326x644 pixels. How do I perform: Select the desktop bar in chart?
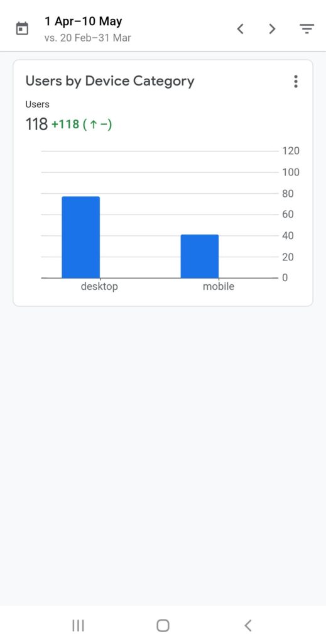point(81,237)
